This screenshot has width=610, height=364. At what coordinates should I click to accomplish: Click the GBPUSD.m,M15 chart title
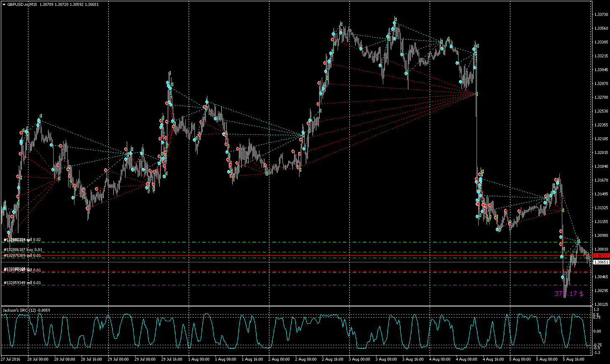tap(22, 5)
